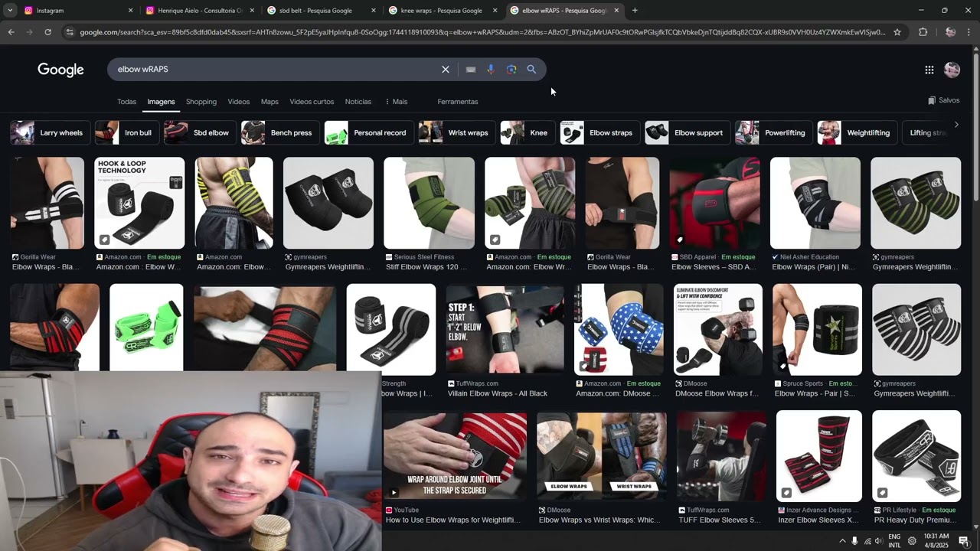Screen dimensions: 980x551
Task: Open Elbow Wraps vs Wrist Wraps link
Action: click(599, 520)
